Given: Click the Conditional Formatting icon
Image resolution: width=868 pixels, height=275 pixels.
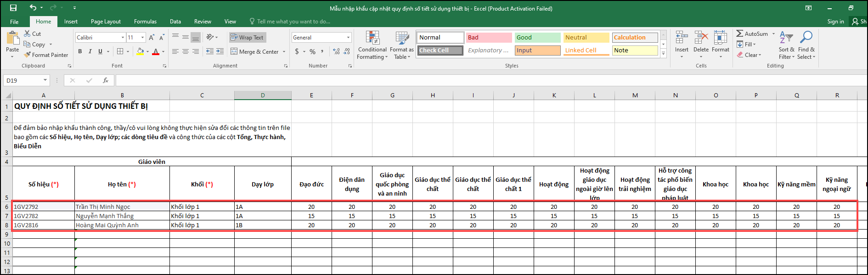Looking at the screenshot, I should coord(372,38).
